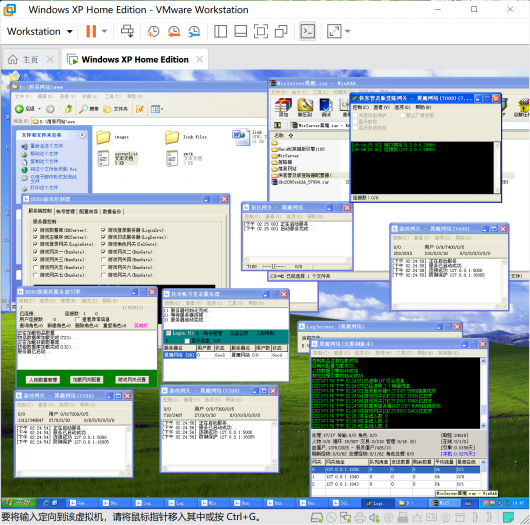
Task: Open the VMware message log note icon
Action: tap(508, 517)
